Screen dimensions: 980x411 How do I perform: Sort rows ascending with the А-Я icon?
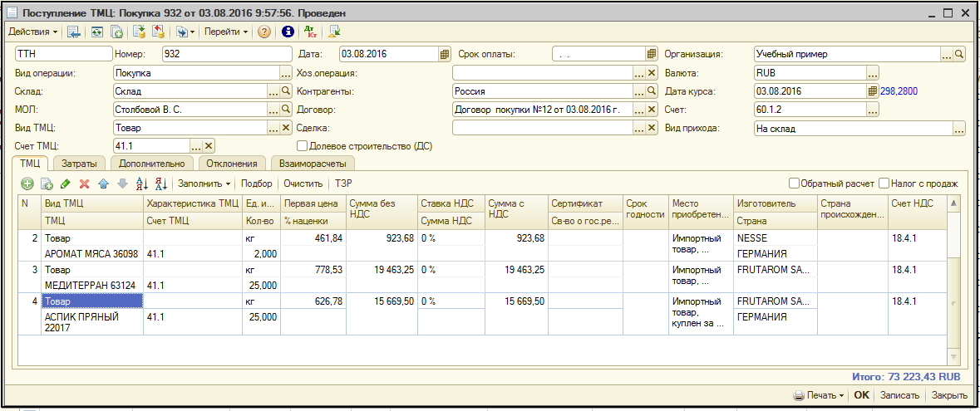click(x=141, y=183)
